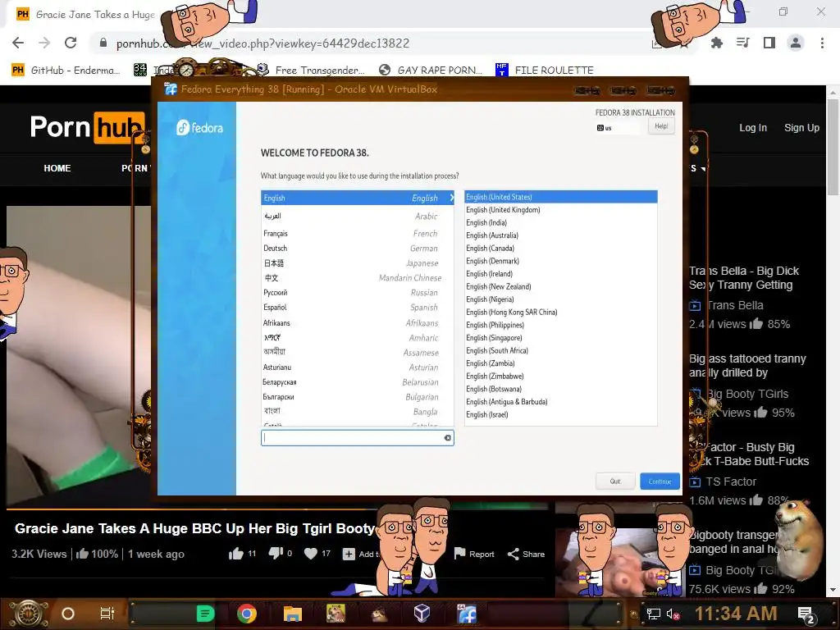Select English in the language list
840x630 pixels.
pyautogui.click(x=358, y=198)
